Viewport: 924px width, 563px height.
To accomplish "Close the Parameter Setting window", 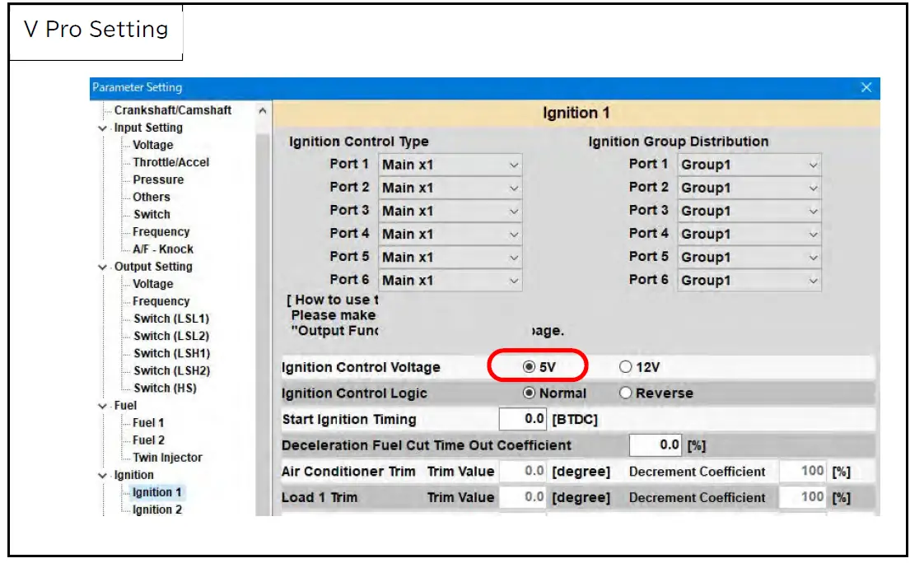I will [x=866, y=87].
